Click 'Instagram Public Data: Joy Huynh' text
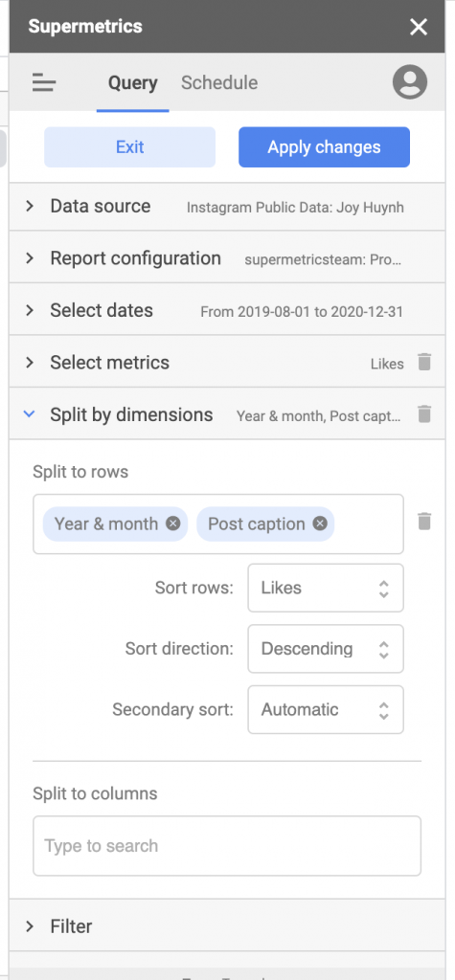This screenshot has height=980, width=455. click(x=295, y=208)
